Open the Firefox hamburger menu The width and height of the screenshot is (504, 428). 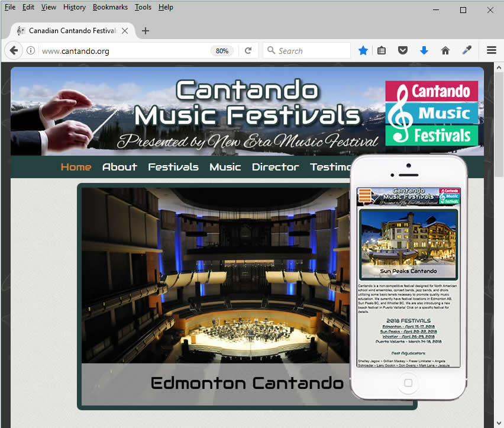coord(492,50)
